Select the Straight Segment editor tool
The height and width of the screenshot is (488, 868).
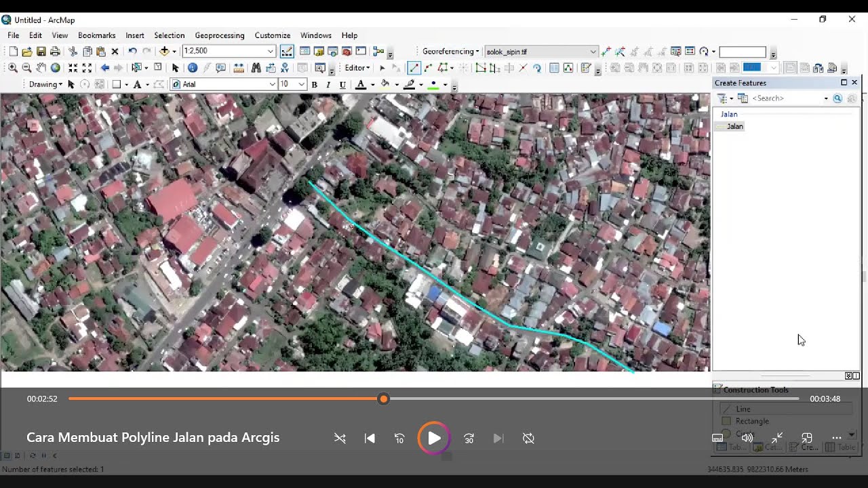[414, 68]
